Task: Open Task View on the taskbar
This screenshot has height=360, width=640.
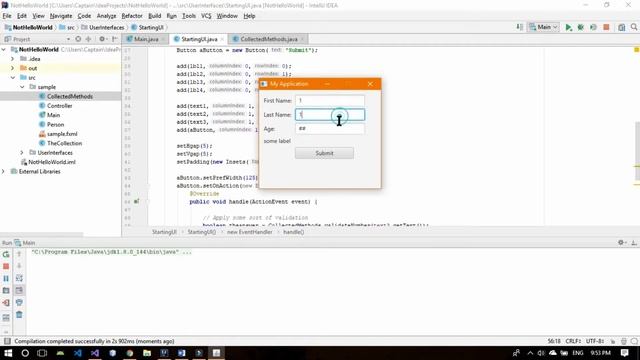Action: pos(42,353)
